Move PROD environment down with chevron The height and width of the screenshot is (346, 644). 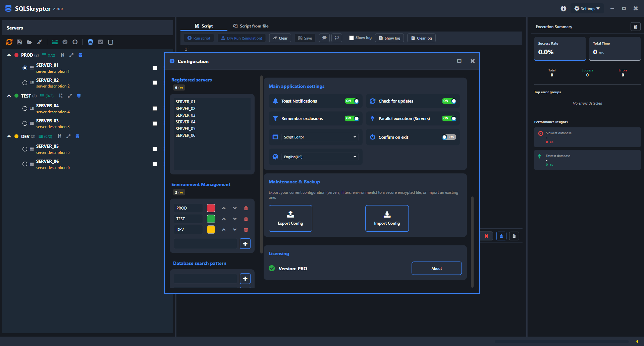click(x=235, y=208)
